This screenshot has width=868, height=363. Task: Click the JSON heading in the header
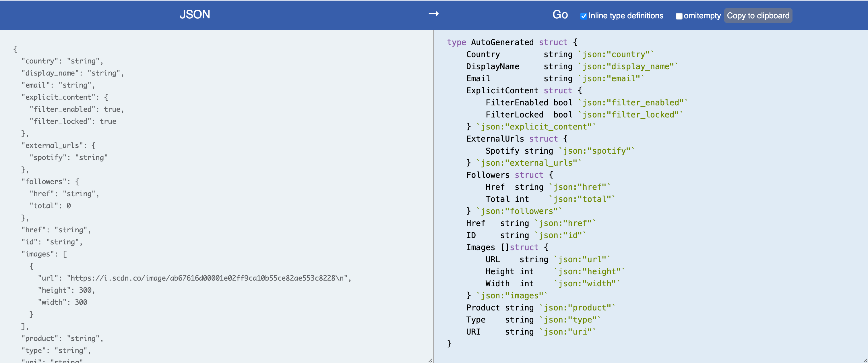195,14
